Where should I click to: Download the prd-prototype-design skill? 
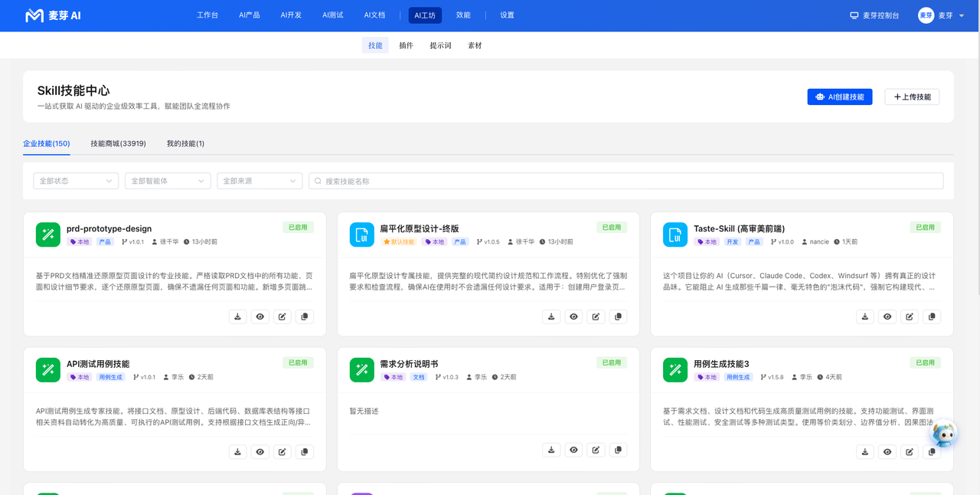point(237,316)
